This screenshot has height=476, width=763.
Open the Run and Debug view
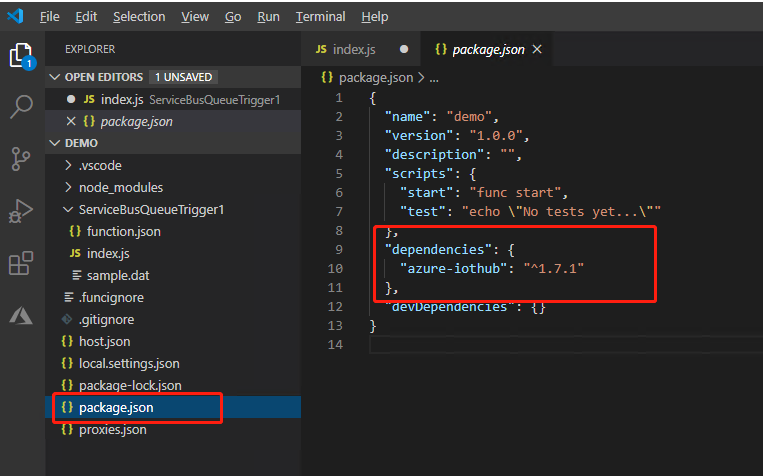[x=20, y=211]
